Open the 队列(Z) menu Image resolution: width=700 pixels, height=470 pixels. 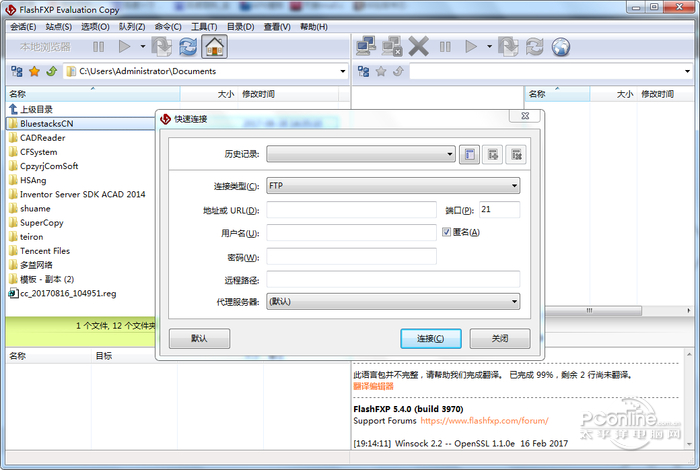[132, 27]
